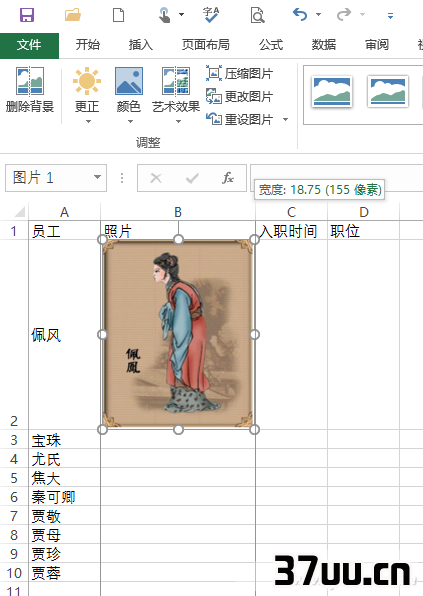423x596 pixels.
Task: Click cell containing 贾母
Action: tap(64, 535)
